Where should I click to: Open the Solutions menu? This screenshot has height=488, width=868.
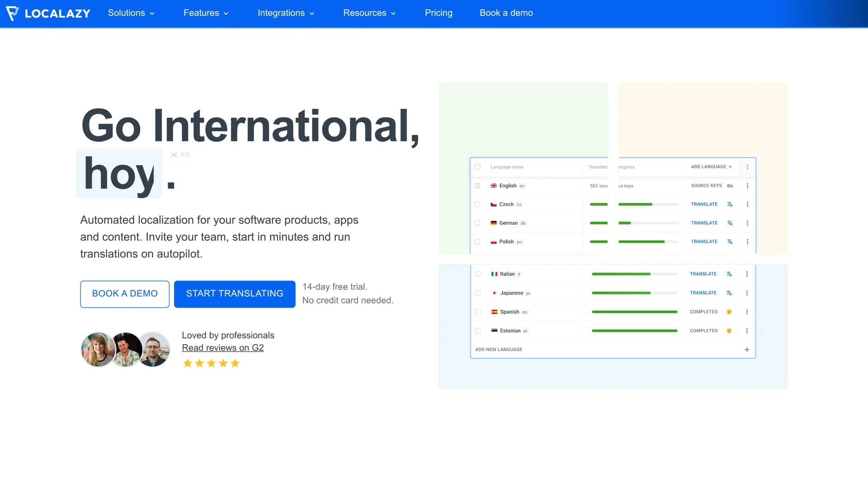click(131, 13)
